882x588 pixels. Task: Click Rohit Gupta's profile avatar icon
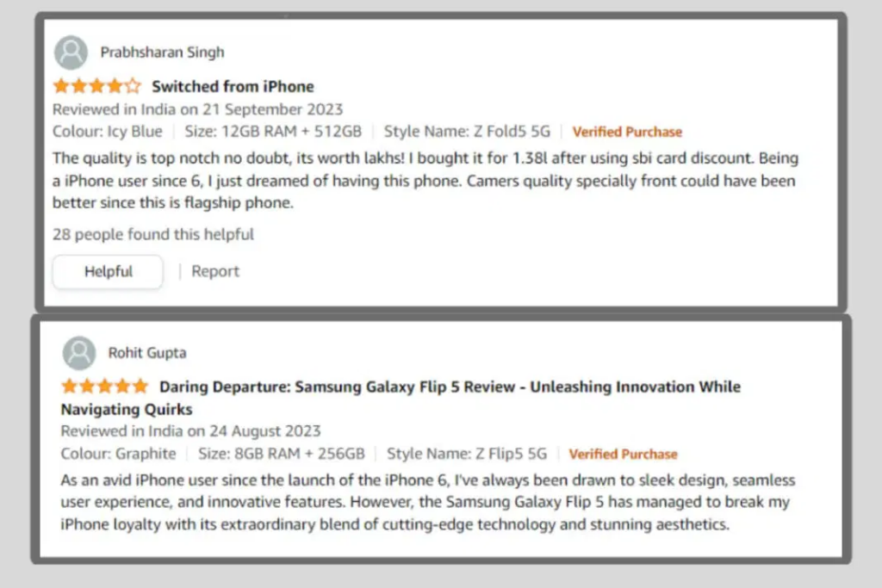[78, 353]
